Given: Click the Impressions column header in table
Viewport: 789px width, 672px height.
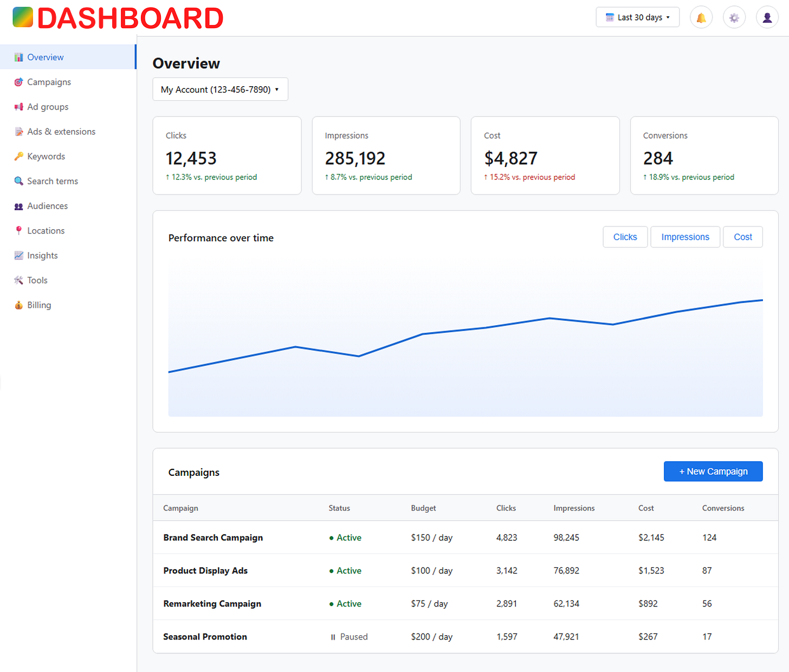Looking at the screenshot, I should coord(574,508).
